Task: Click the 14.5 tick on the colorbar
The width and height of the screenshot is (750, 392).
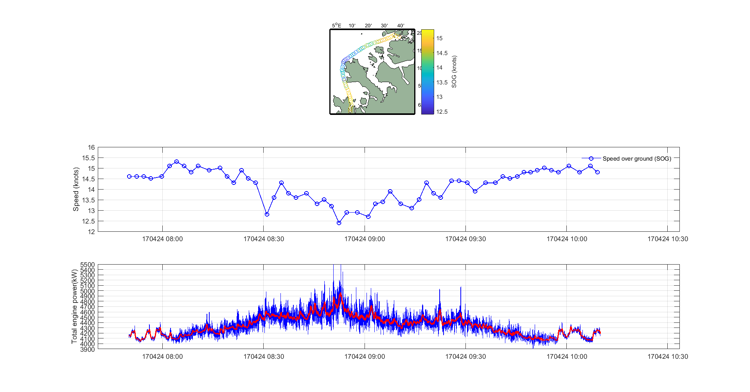Action: pyautogui.click(x=442, y=53)
